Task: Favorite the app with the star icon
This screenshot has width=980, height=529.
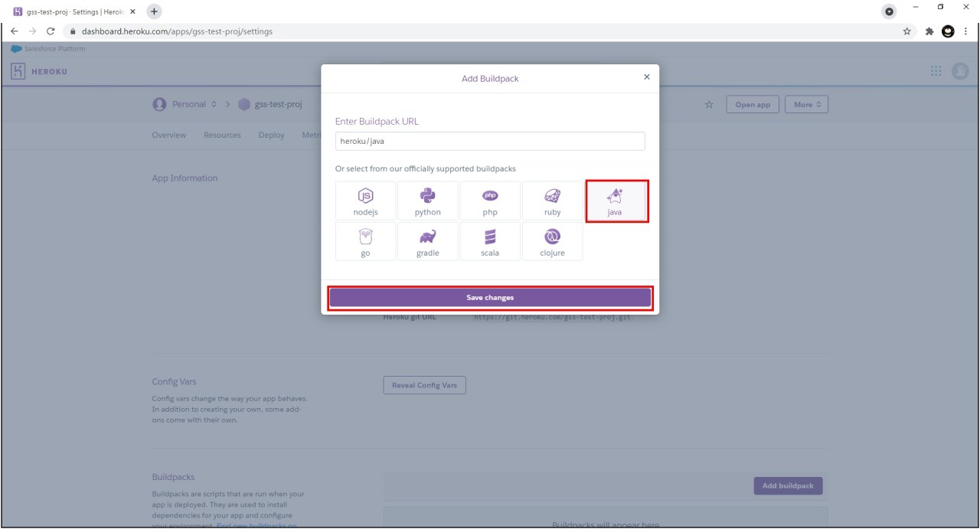Action: pos(709,105)
